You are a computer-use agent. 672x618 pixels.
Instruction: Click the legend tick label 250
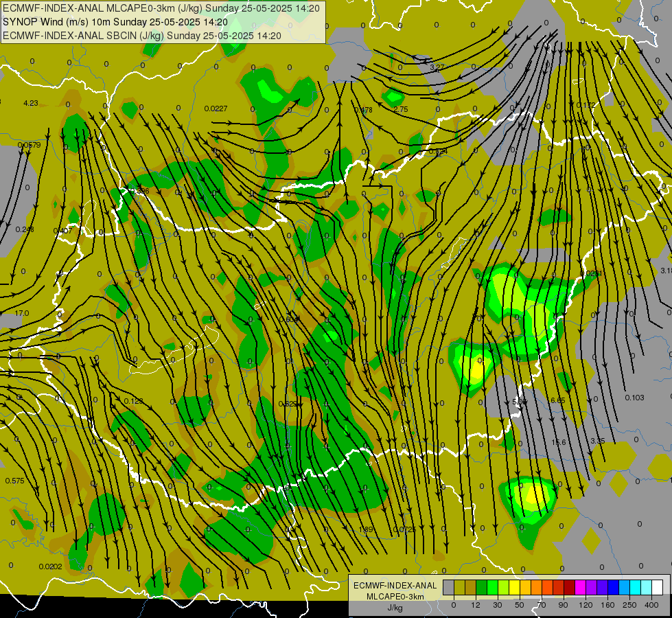(629, 605)
